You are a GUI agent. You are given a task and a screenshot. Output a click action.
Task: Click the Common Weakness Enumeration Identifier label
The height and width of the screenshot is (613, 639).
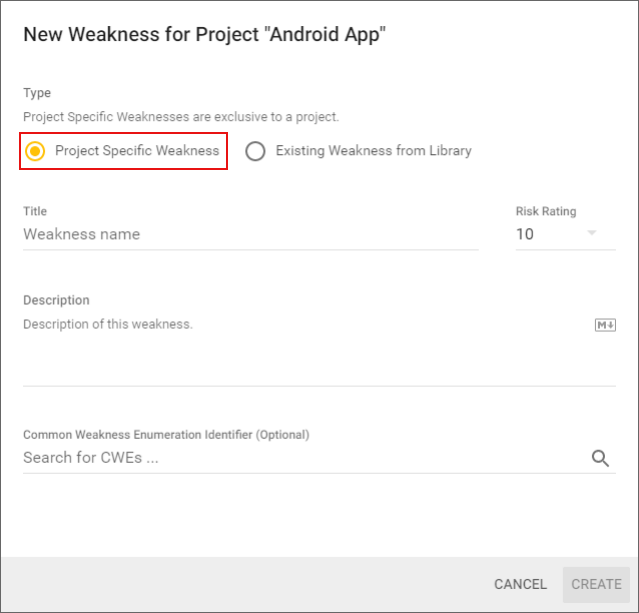(166, 435)
